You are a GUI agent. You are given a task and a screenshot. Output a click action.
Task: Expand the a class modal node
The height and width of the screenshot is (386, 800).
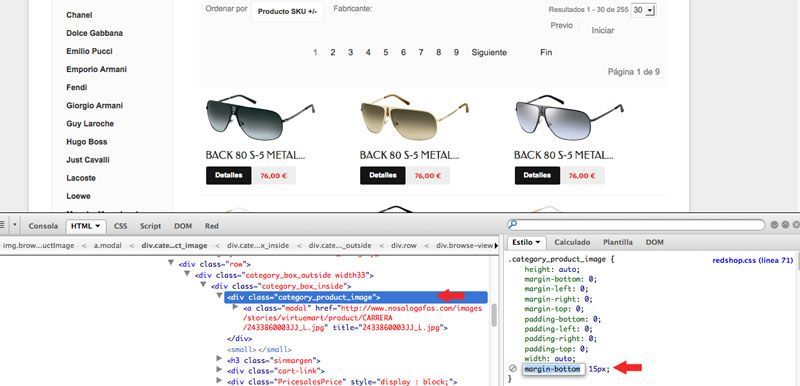(x=235, y=307)
